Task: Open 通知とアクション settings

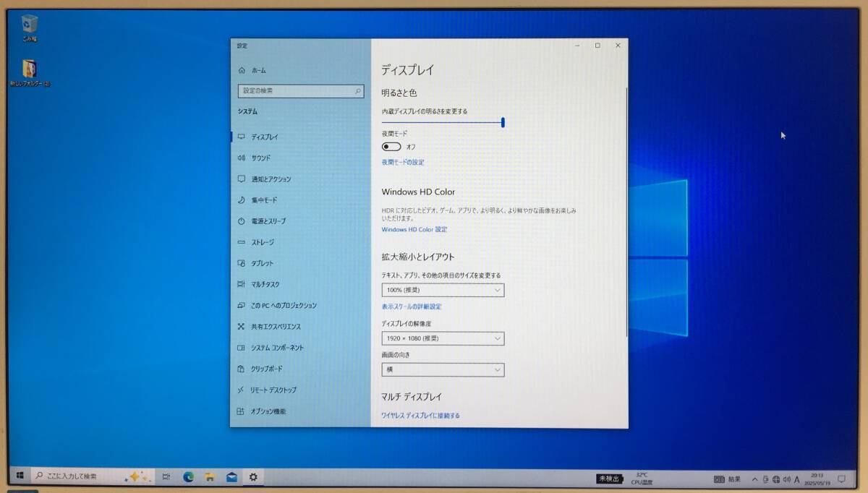Action: click(x=300, y=179)
